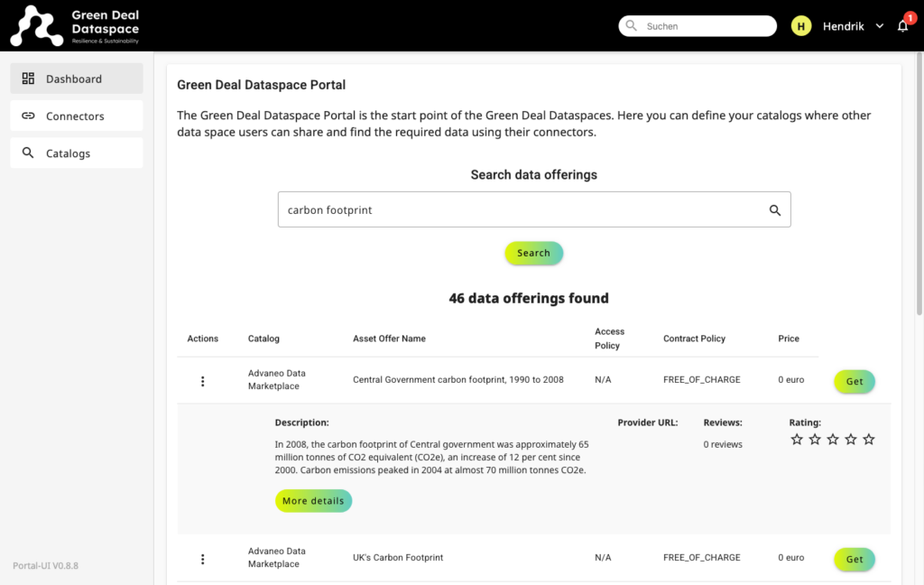Navigate to Catalogs in the sidebar
The width and height of the screenshot is (924, 585).
[77, 153]
